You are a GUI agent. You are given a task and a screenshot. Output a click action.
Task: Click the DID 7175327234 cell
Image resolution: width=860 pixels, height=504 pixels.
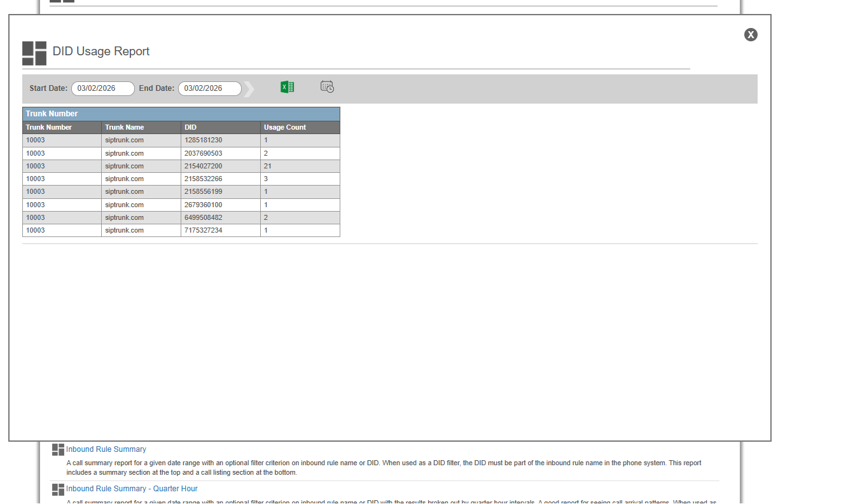204,230
